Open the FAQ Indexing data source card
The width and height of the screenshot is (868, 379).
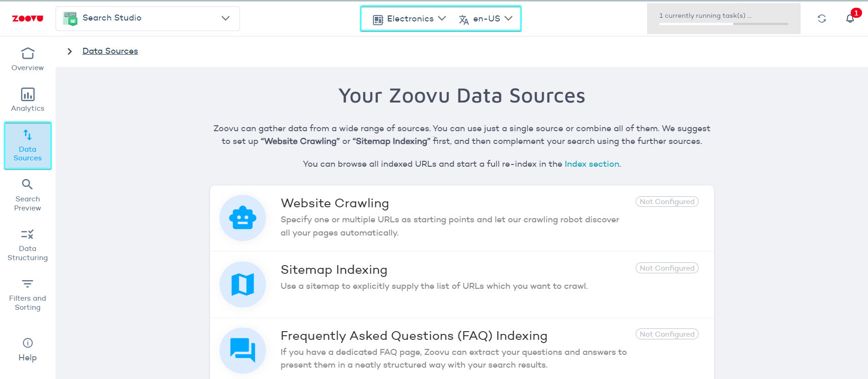(414, 336)
